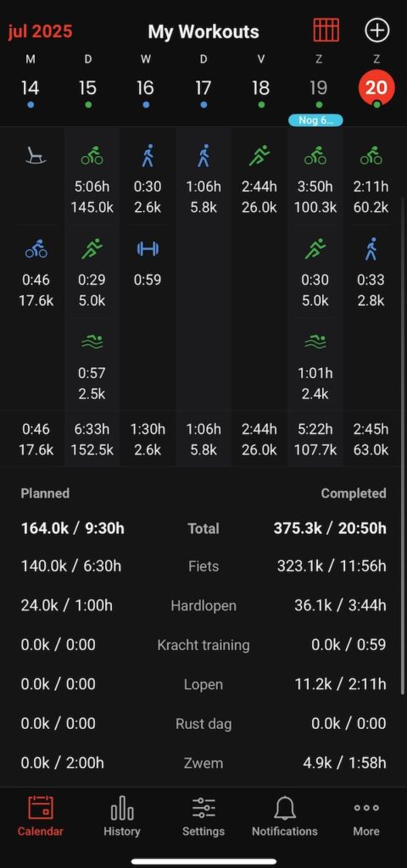Screen dimensions: 407x868
Task: Open Sunday's 2.8k walk workout
Action: (x=371, y=272)
